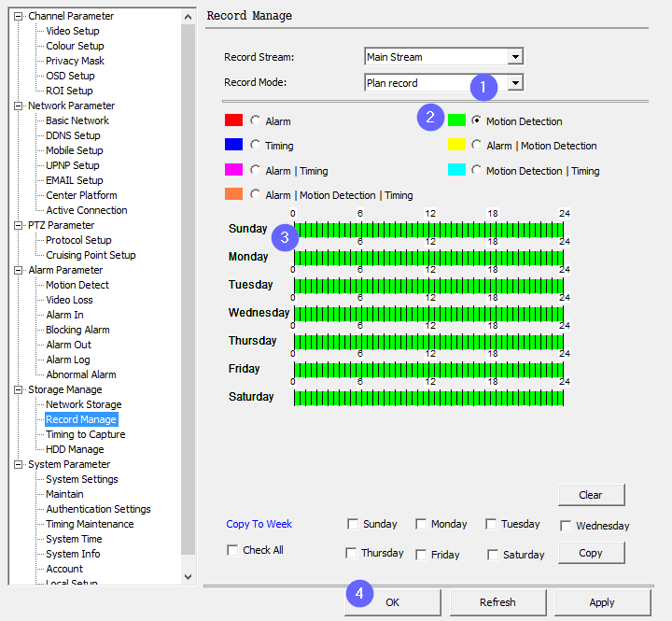The width and height of the screenshot is (672, 621).
Task: Click the green Motion Detection color swatch
Action: coord(456,120)
